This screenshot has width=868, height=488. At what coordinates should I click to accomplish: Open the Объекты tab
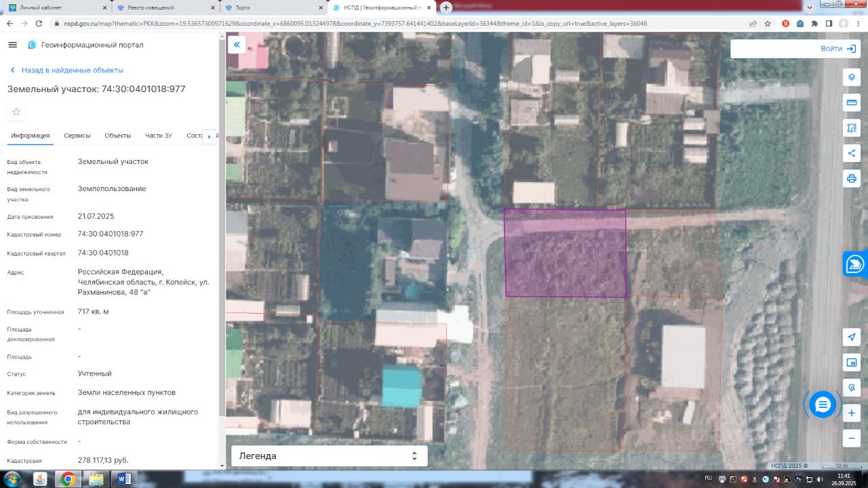118,136
